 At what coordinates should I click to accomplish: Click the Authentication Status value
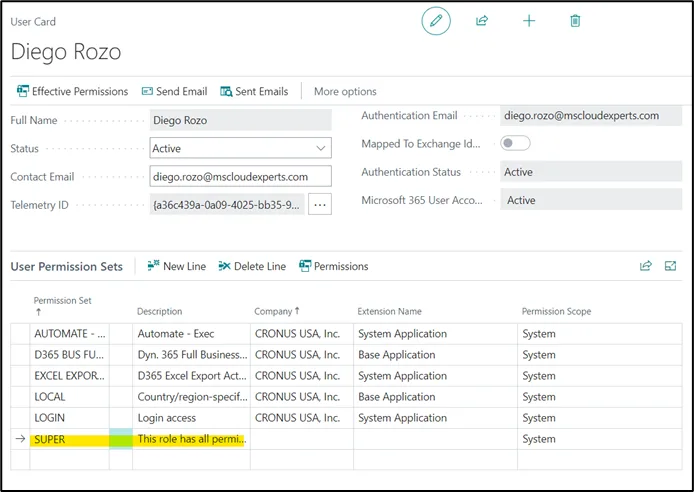point(591,172)
